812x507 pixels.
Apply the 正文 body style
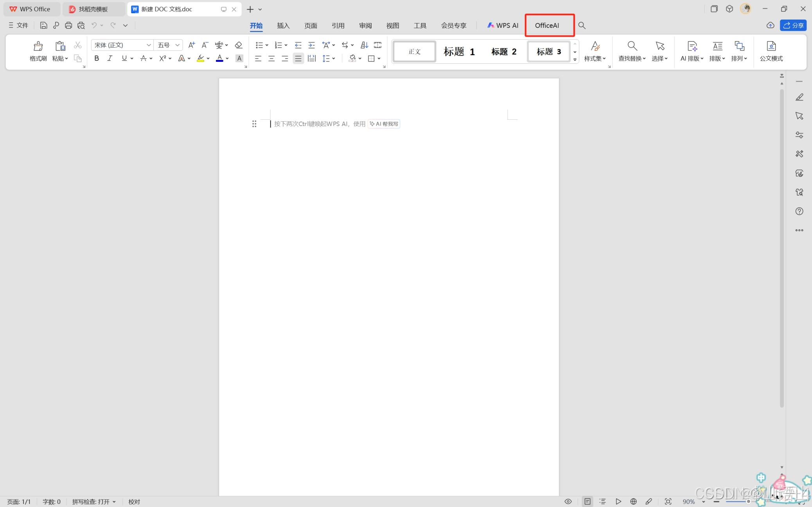pyautogui.click(x=414, y=52)
